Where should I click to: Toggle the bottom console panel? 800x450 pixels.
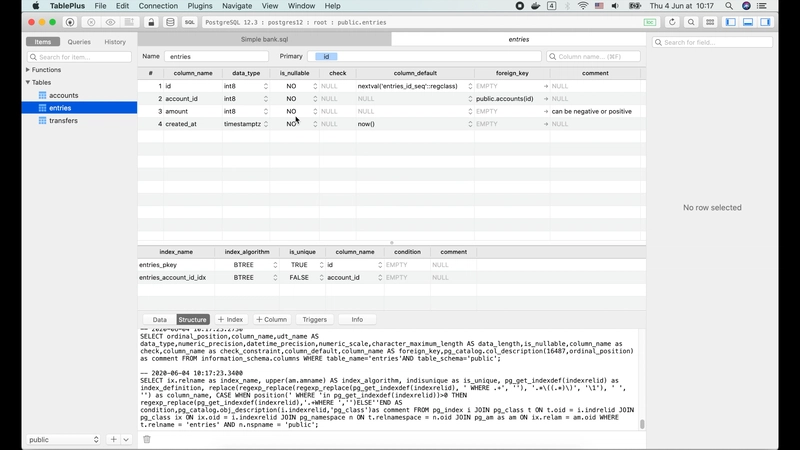point(748,22)
